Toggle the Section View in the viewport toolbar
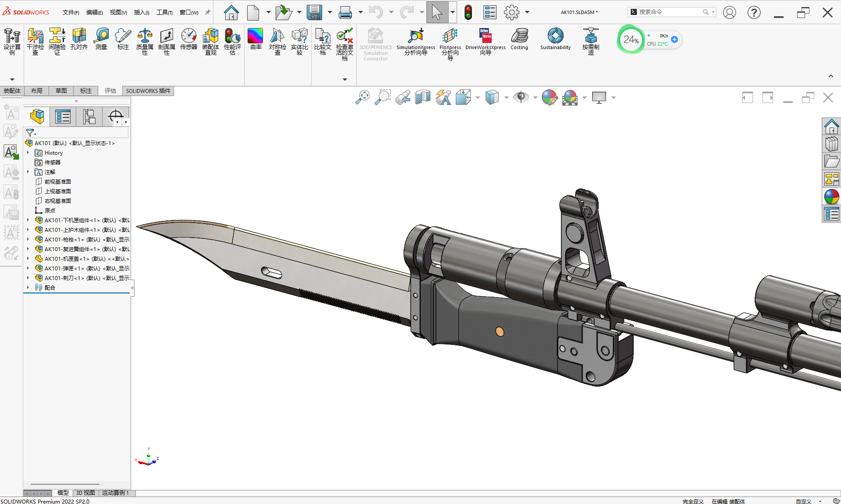Viewport: 841px width, 504px height. coord(422,97)
